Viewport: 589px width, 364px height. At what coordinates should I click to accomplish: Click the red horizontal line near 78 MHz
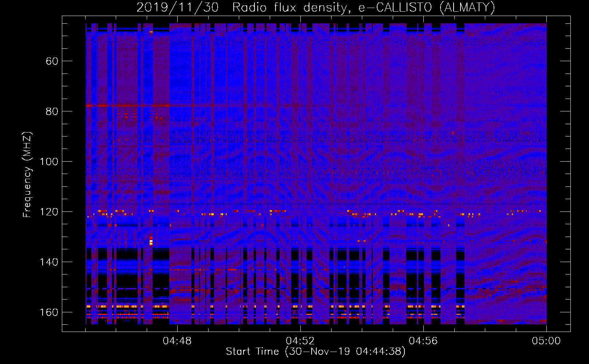[127, 106]
